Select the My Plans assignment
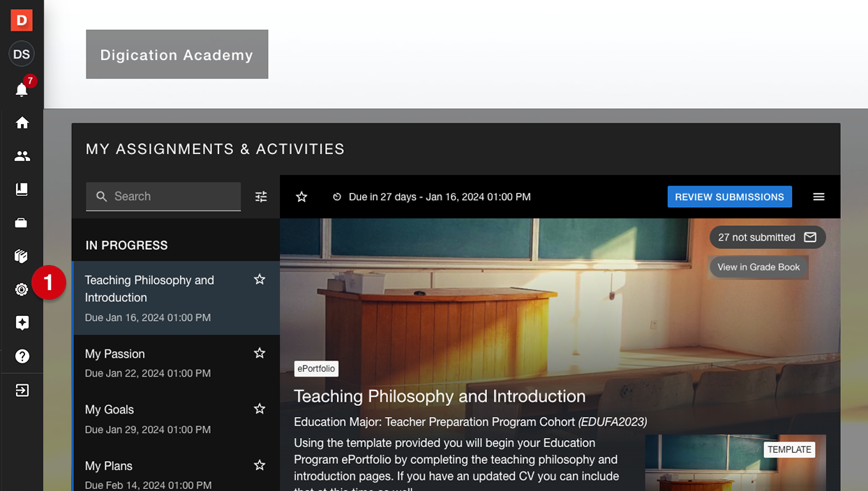868x491 pixels. coord(176,471)
